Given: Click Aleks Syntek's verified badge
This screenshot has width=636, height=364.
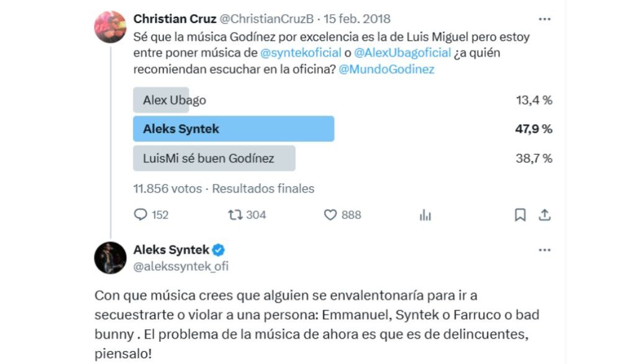Looking at the screenshot, I should pos(219,250).
